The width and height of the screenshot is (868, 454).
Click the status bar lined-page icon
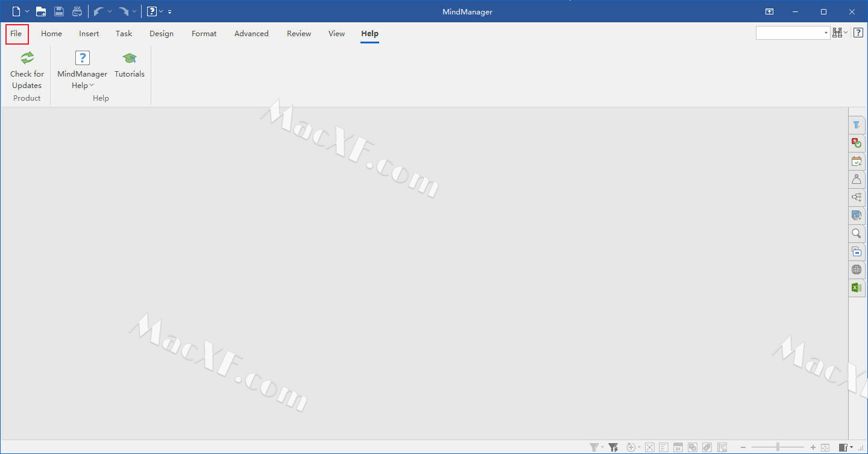point(664,447)
